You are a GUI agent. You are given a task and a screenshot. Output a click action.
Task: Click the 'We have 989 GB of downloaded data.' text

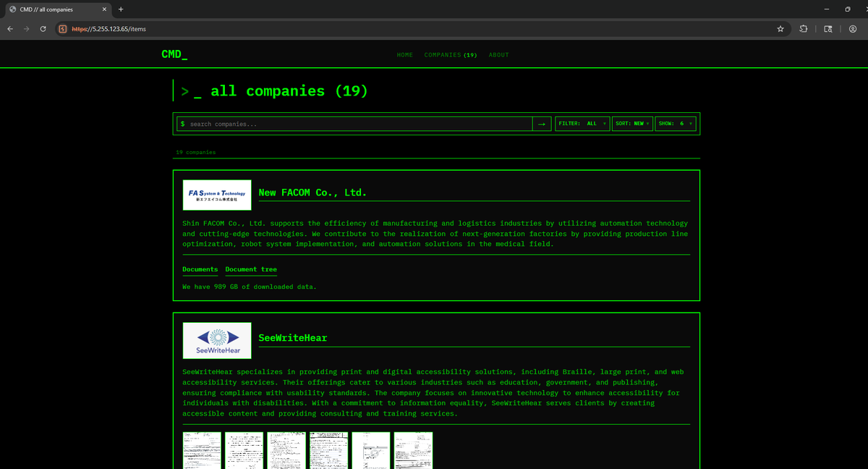point(250,287)
